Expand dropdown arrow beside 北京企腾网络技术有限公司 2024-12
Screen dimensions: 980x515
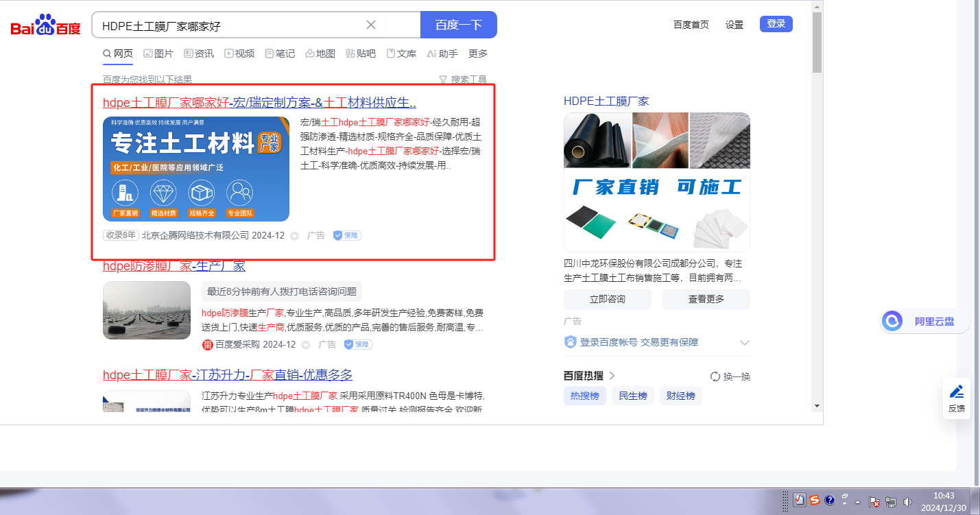pyautogui.click(x=295, y=236)
